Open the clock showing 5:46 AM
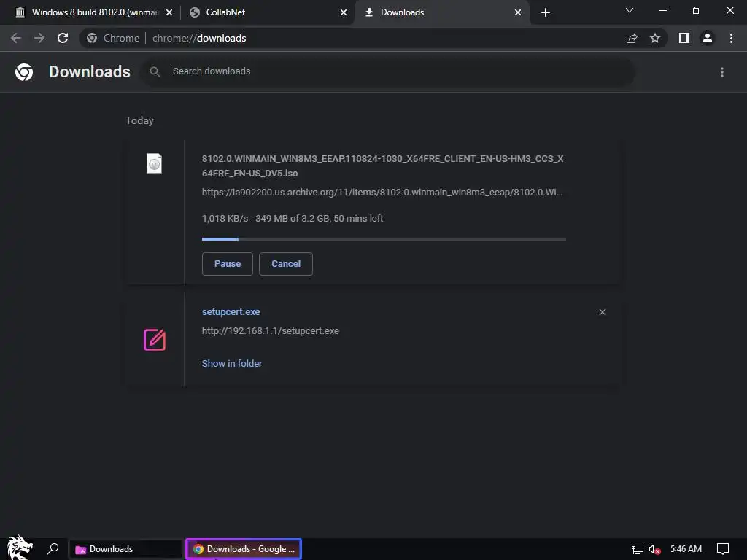Viewport: 747px width, 560px height. pyautogui.click(x=686, y=549)
